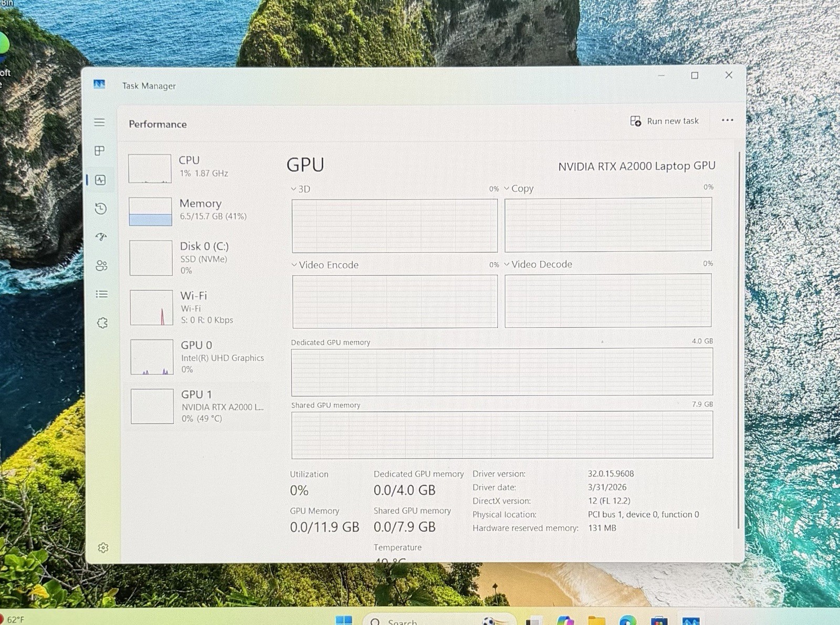
Task: Click the Dedicated GPU memory graph
Action: 502,372
